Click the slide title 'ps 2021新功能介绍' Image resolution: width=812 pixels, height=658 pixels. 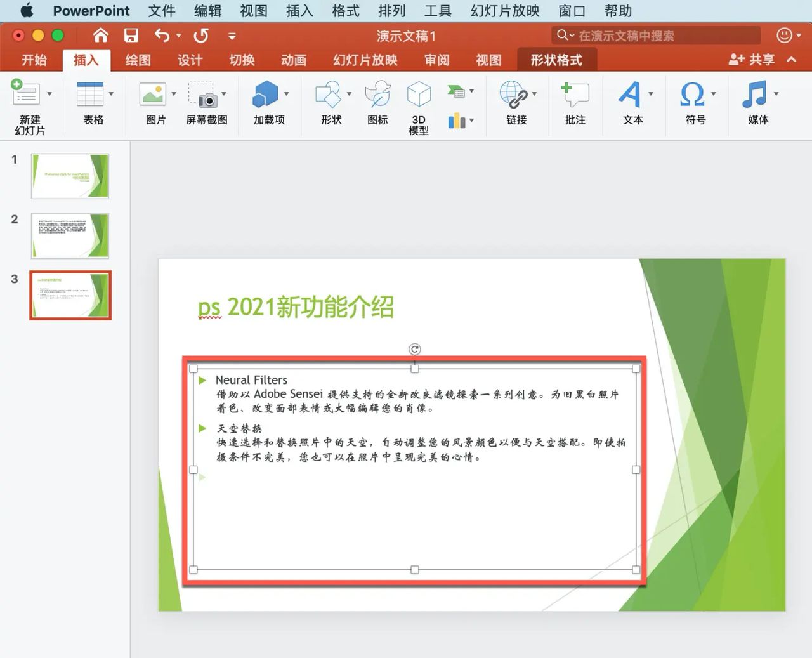click(296, 307)
